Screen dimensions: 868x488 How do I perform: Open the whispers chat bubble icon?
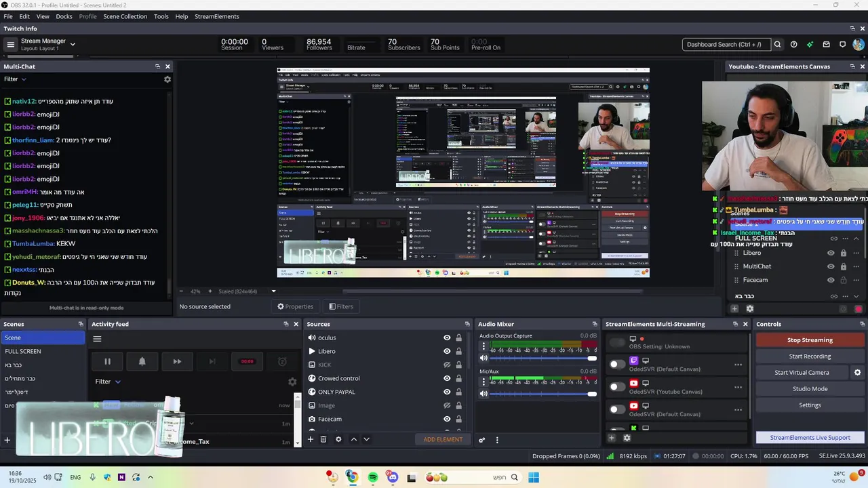[842, 45]
